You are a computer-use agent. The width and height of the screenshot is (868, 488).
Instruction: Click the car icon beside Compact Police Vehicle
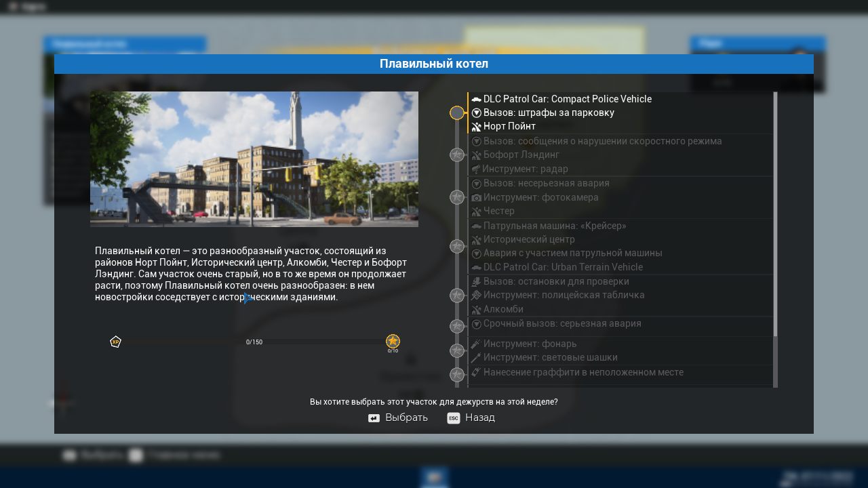point(476,99)
